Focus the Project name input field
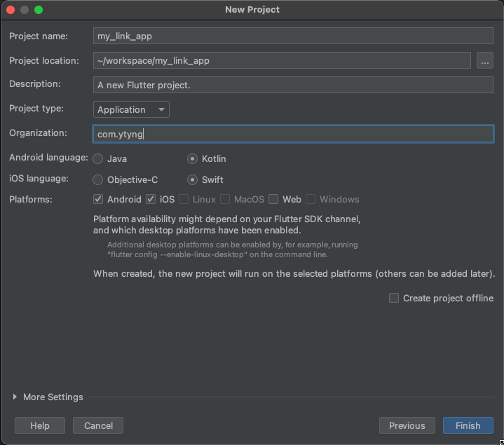 click(x=293, y=36)
